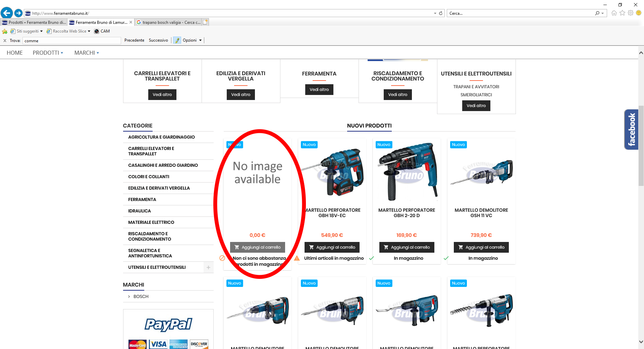Close the Ferramenta Bruno di Lamur tab
Viewport: 644px width, 349px height.
click(131, 22)
